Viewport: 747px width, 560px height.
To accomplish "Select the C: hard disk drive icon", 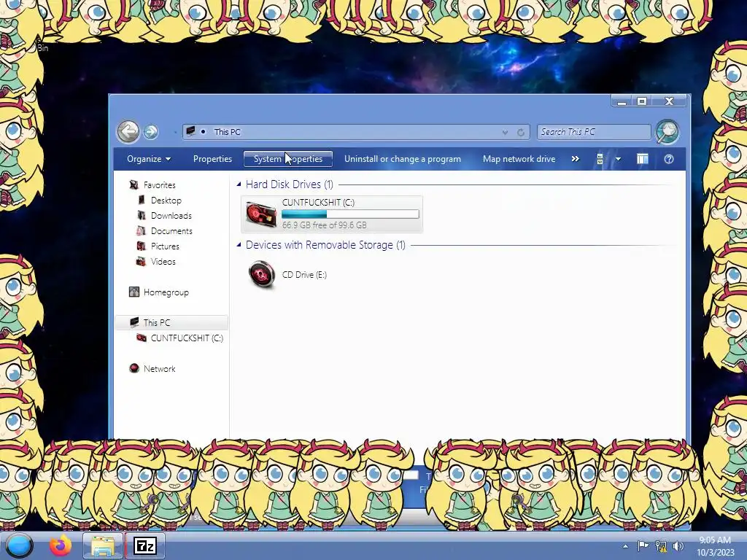I will tap(260, 214).
